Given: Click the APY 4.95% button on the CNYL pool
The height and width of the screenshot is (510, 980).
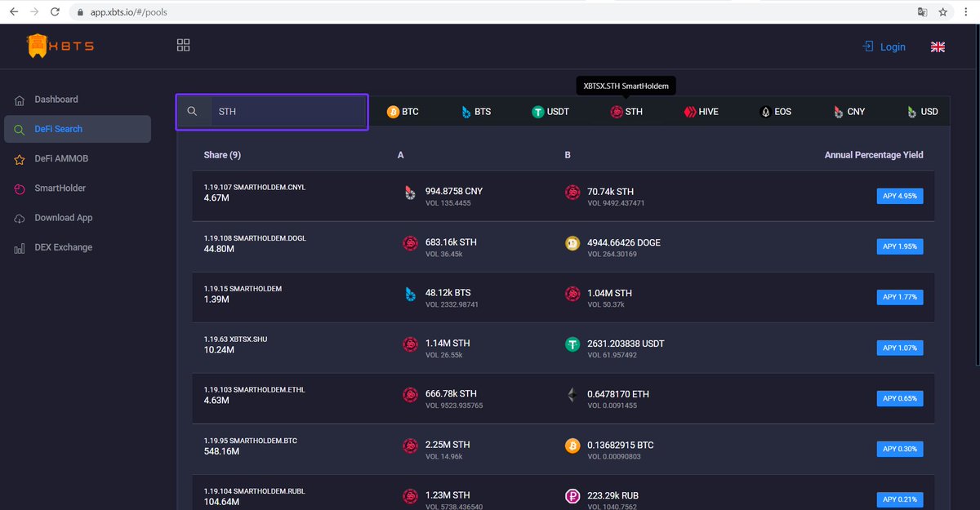Looking at the screenshot, I should point(899,196).
